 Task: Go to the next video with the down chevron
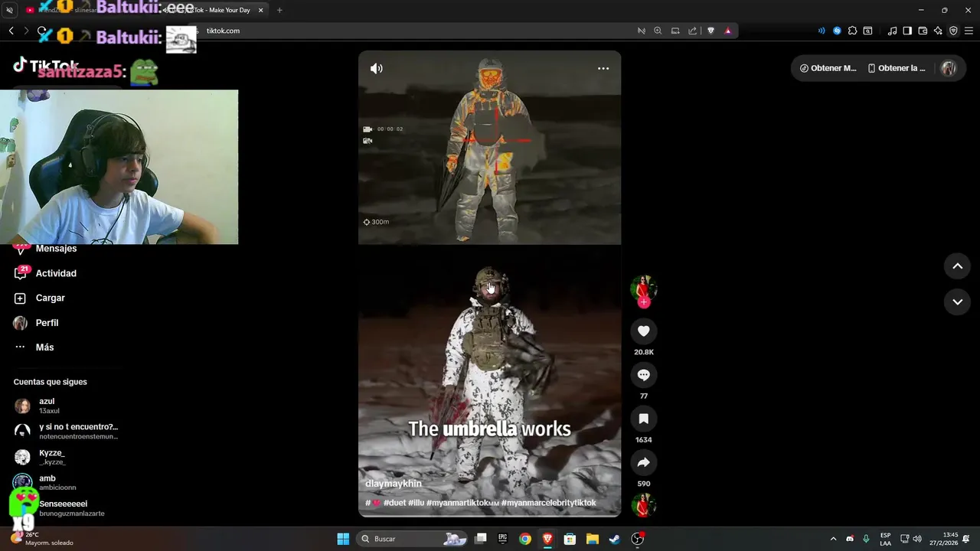(957, 302)
